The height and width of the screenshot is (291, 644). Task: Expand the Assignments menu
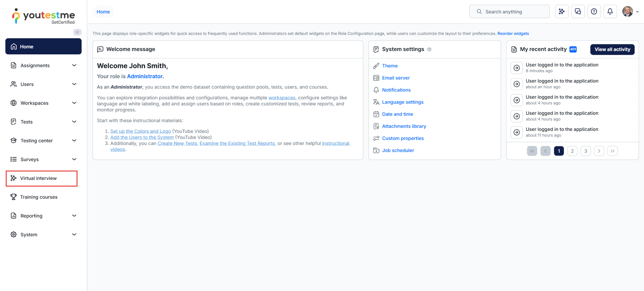pyautogui.click(x=44, y=65)
